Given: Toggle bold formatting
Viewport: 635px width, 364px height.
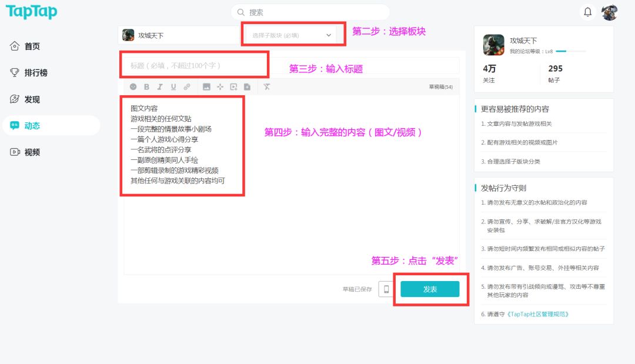Looking at the screenshot, I should [146, 87].
